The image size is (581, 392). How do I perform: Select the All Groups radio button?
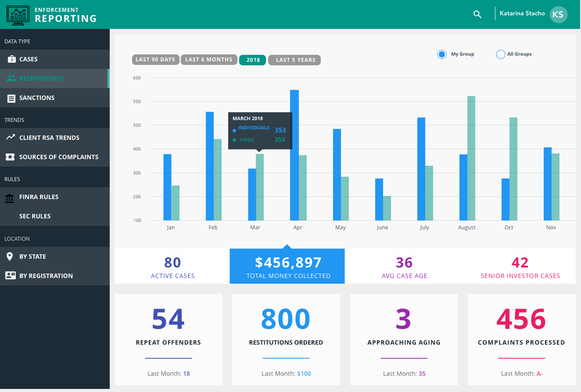click(x=500, y=54)
